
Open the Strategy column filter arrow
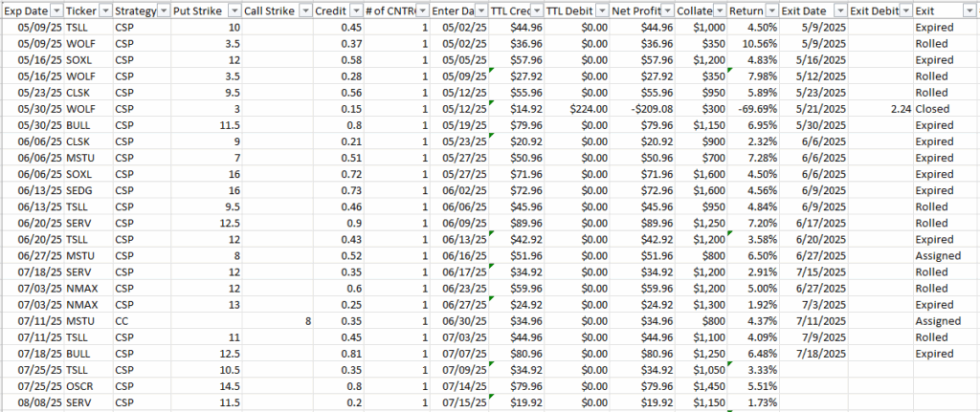[164, 11]
